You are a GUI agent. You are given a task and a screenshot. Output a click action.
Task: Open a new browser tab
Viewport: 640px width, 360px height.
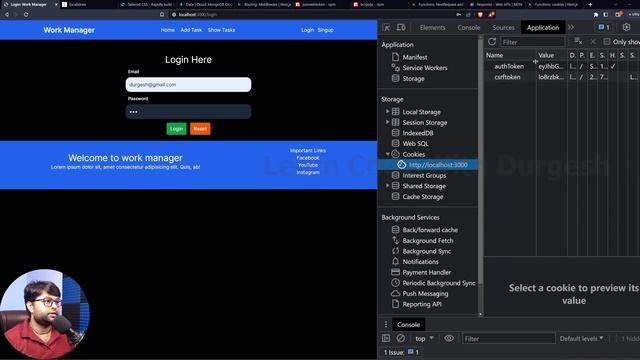point(590,4)
